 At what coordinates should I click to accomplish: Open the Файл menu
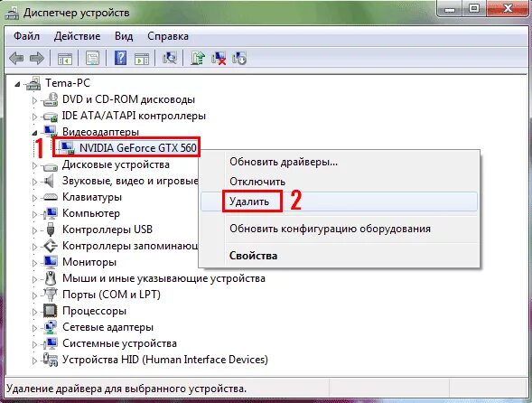point(26,36)
